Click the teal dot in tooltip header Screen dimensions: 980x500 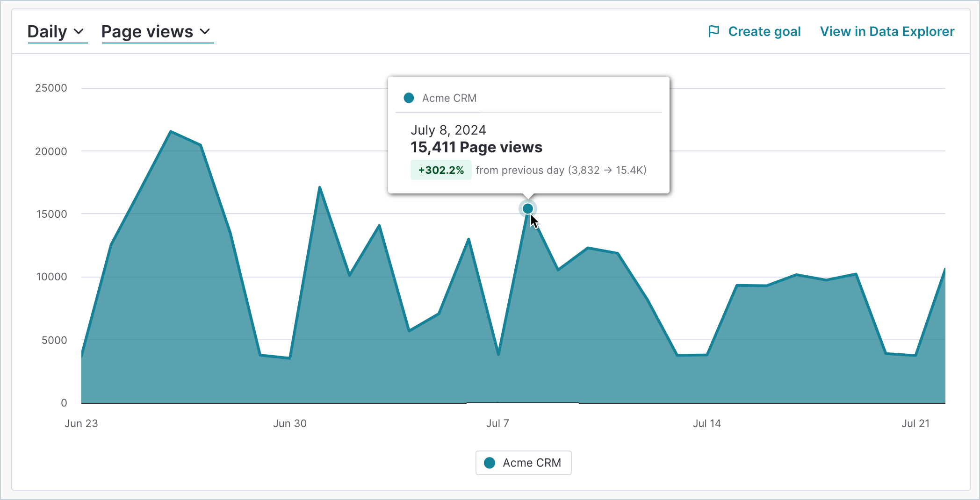pos(409,98)
